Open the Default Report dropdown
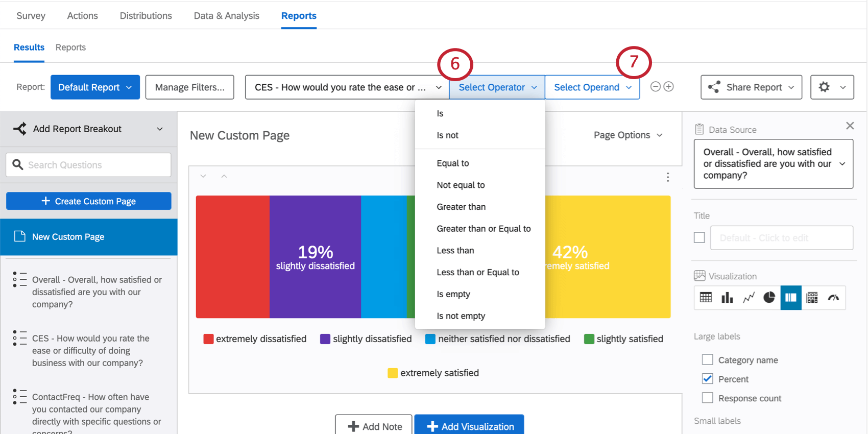The image size is (868, 434). (x=95, y=87)
